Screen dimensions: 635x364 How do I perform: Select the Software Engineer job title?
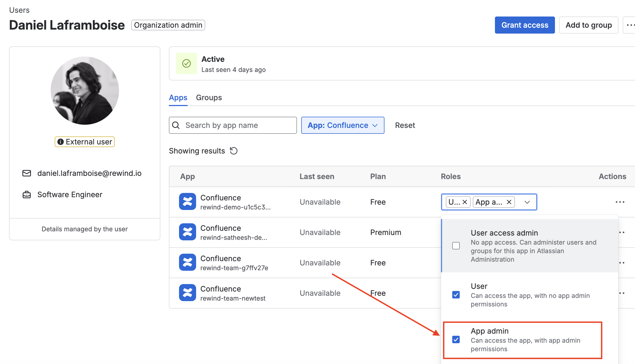pos(70,195)
